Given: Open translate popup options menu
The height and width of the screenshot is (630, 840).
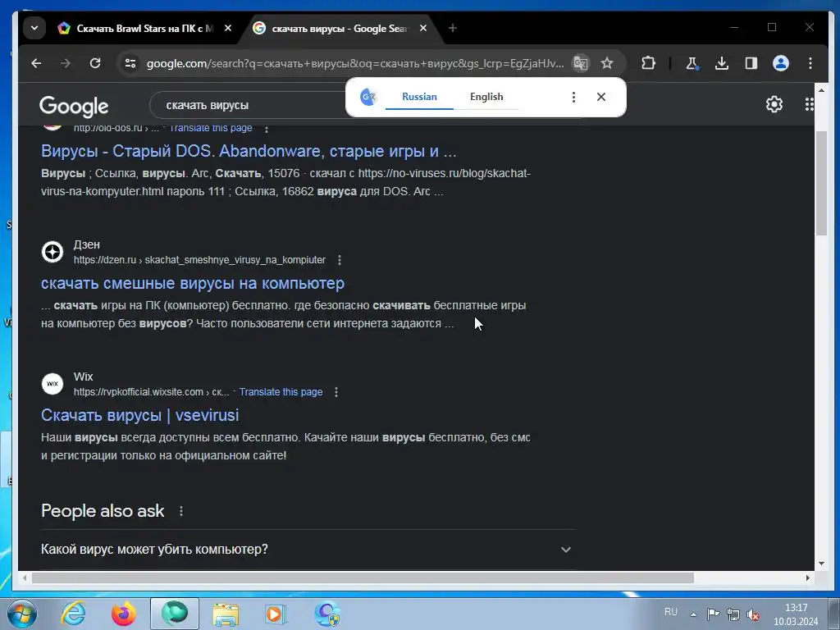Looking at the screenshot, I should (573, 97).
